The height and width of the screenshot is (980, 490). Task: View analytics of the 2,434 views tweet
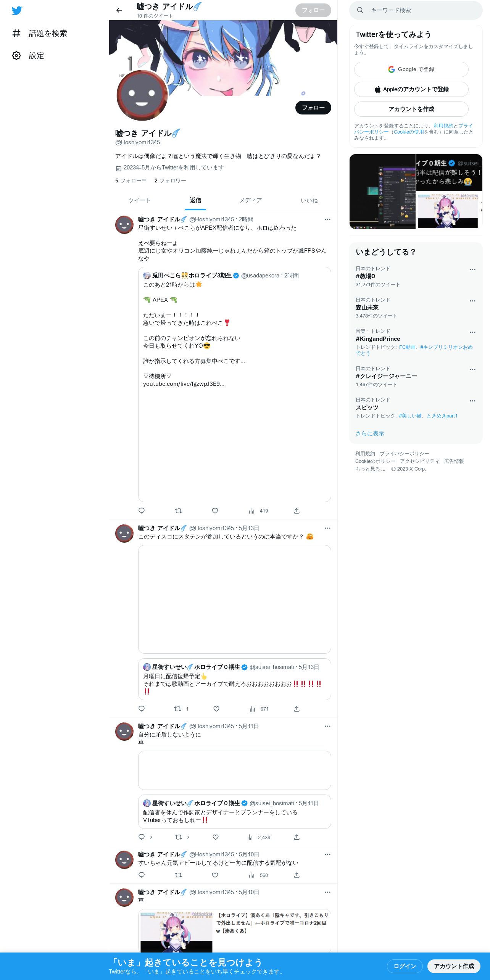pos(250,837)
